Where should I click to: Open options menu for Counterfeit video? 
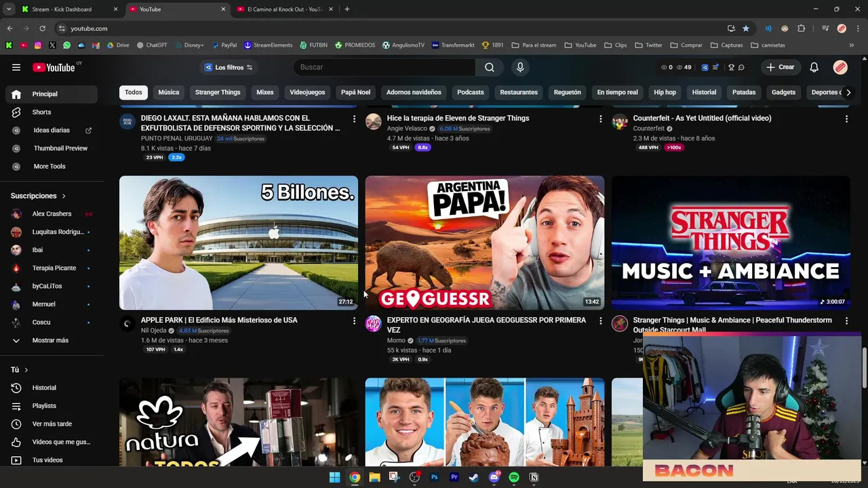pyautogui.click(x=846, y=119)
